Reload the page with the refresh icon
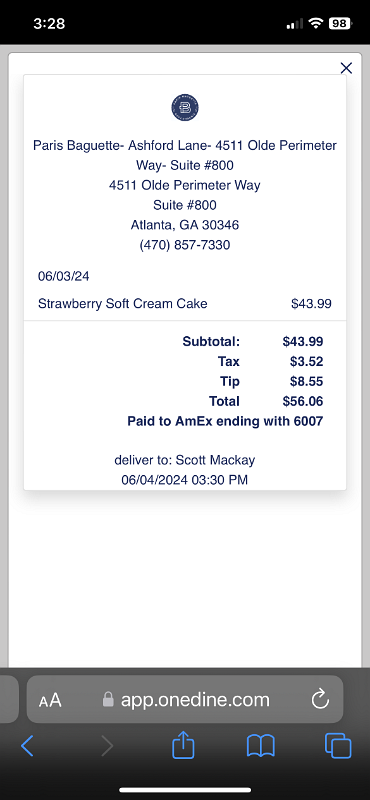The image size is (370, 800). [x=320, y=699]
